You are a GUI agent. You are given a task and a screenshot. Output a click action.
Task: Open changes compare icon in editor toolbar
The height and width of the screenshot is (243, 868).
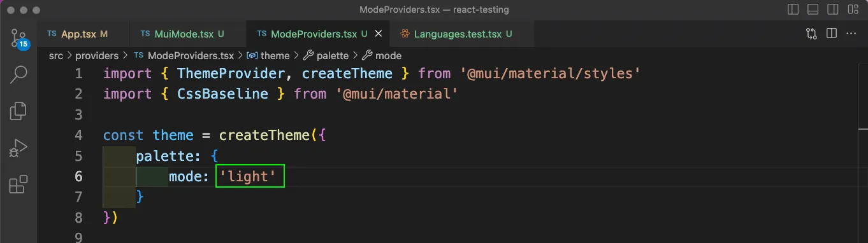tap(811, 34)
